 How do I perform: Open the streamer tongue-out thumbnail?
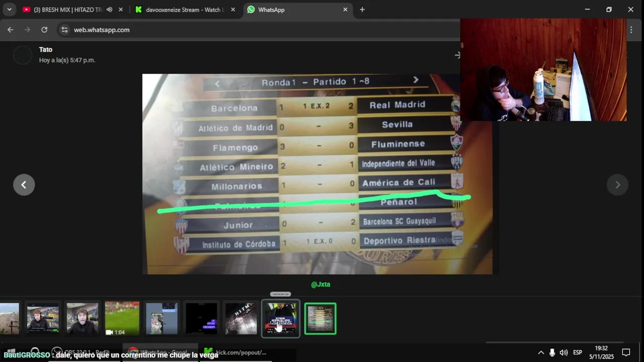pyautogui.click(x=83, y=318)
